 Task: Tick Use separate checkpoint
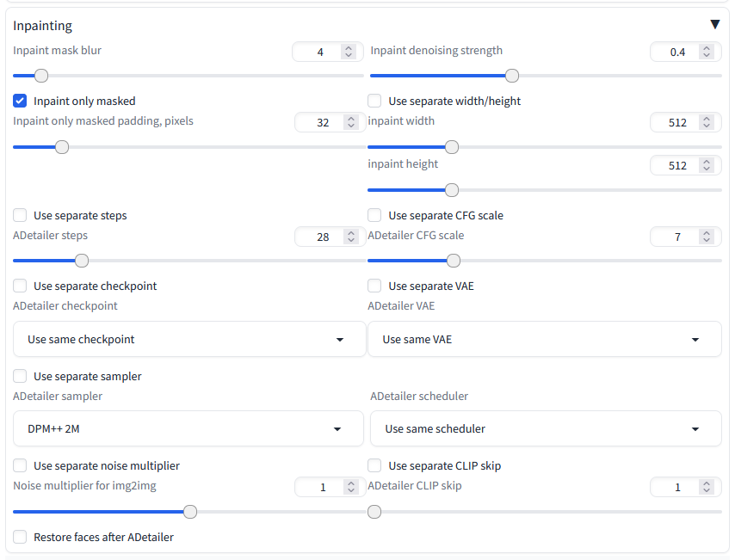[20, 286]
